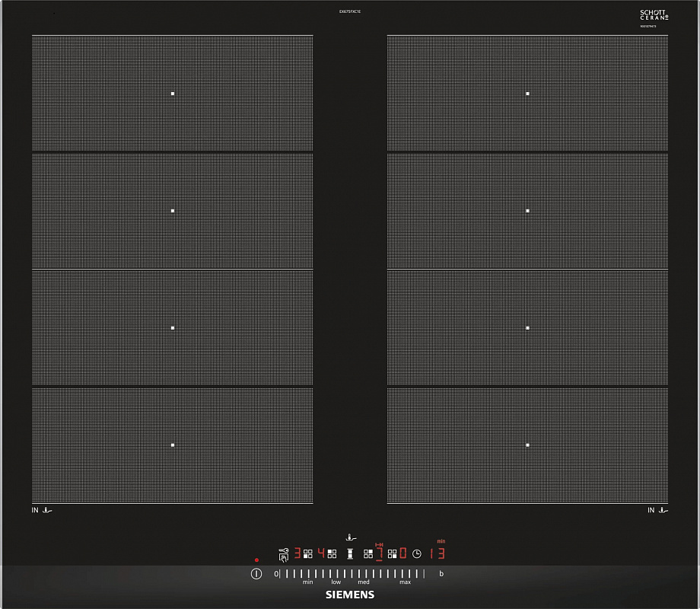Click the SCHOTT CERAN logo
700x609 pixels.
654,15
